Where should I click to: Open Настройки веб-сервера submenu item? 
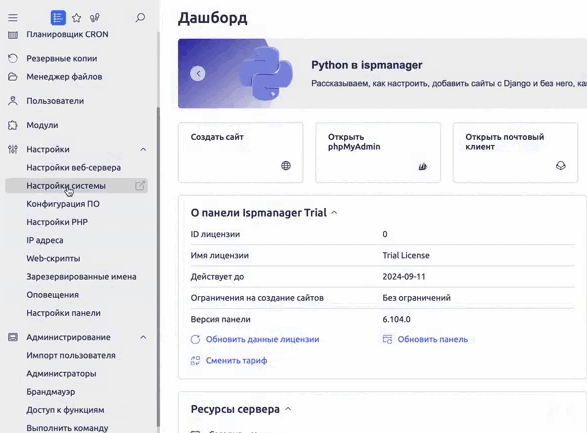tap(73, 168)
